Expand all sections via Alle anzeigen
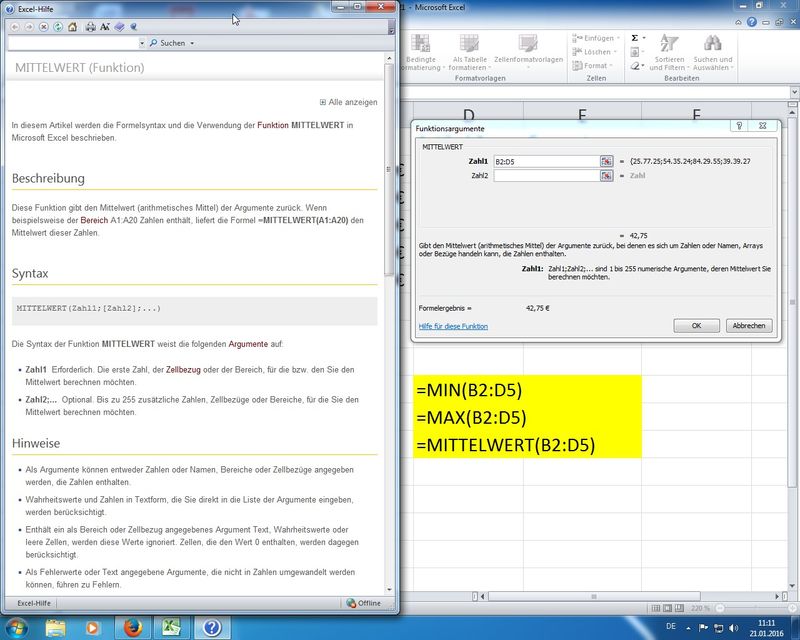 [348, 102]
